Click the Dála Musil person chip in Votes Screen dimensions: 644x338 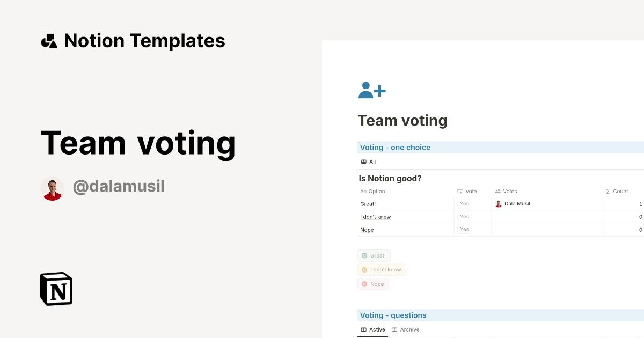513,203
